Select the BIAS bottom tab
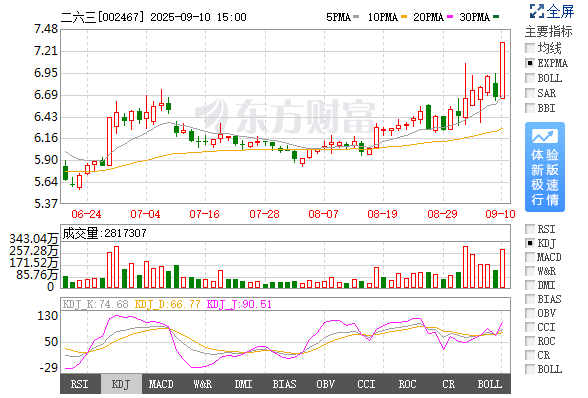This screenshot has height=398, width=588. 285,384
